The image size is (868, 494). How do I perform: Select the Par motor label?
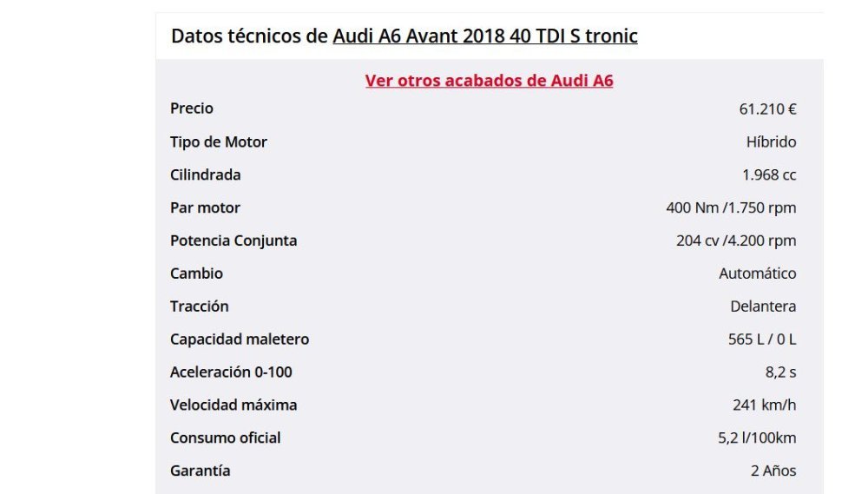206,207
